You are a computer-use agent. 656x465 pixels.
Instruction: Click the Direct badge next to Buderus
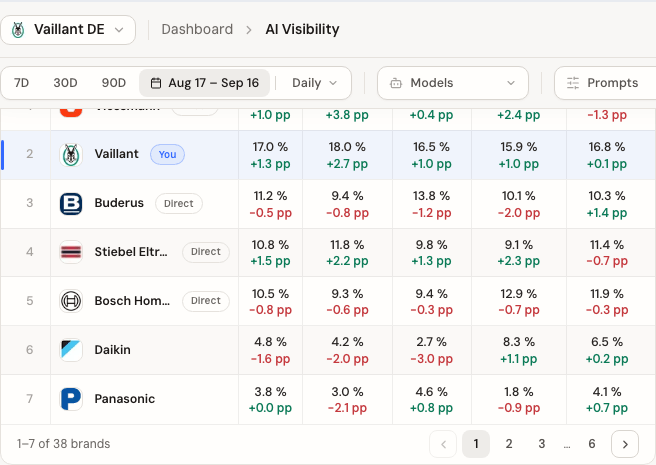tap(179, 203)
